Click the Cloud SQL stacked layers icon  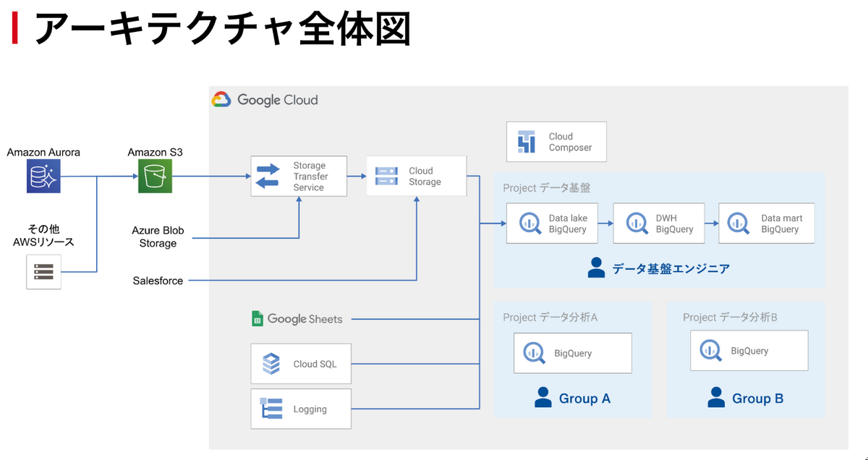tap(271, 364)
